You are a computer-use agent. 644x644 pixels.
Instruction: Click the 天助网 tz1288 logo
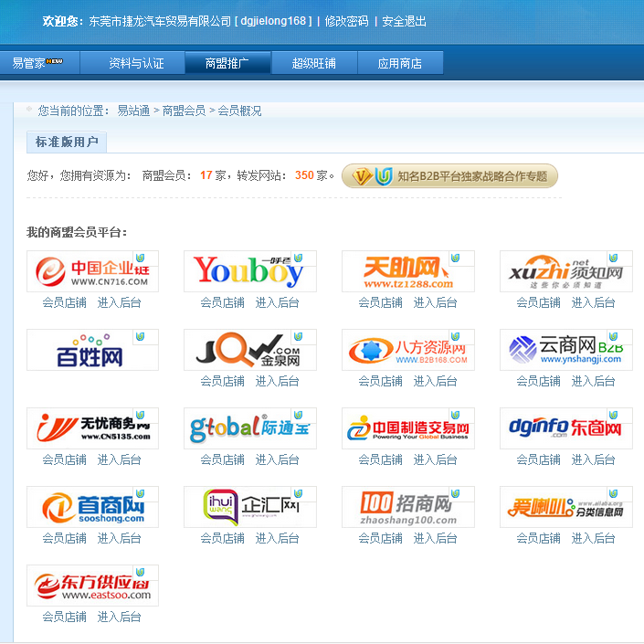(407, 271)
